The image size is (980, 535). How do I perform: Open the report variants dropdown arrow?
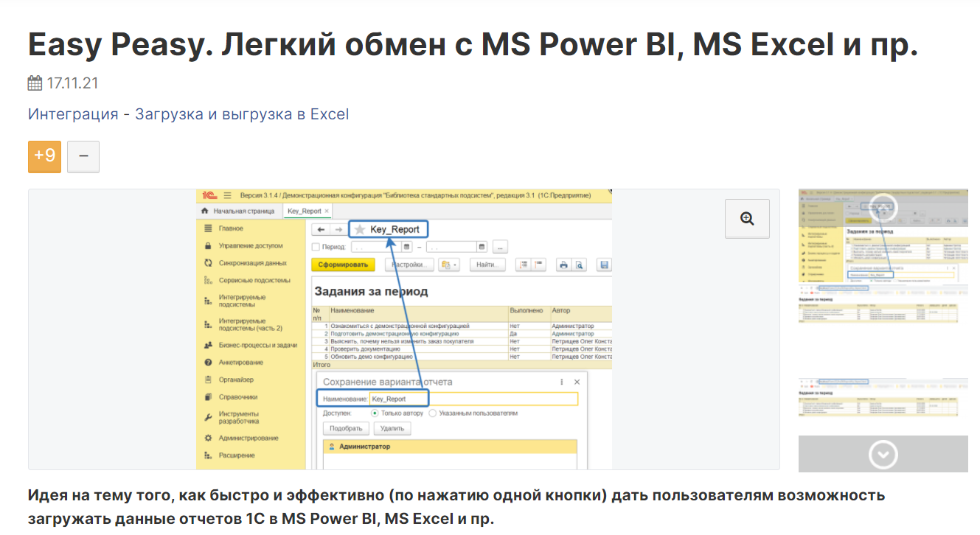[x=455, y=264]
